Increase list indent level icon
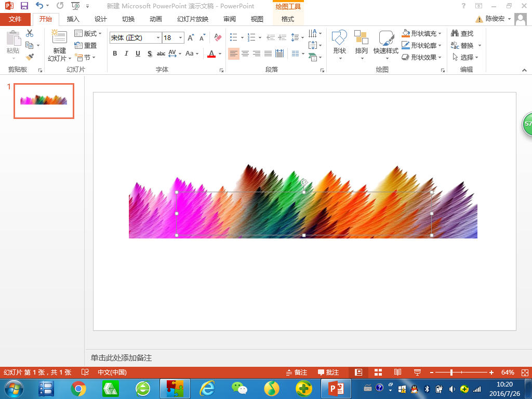The height and width of the screenshot is (399, 532). pos(282,37)
